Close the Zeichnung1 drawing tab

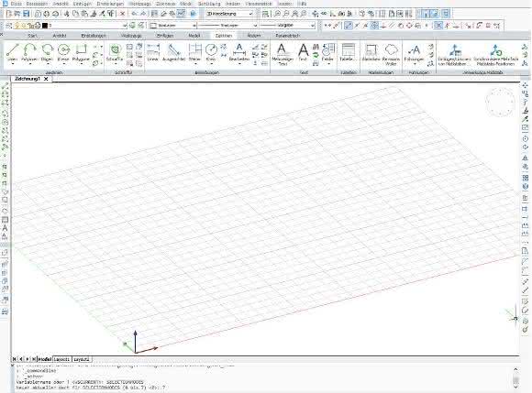(46, 79)
